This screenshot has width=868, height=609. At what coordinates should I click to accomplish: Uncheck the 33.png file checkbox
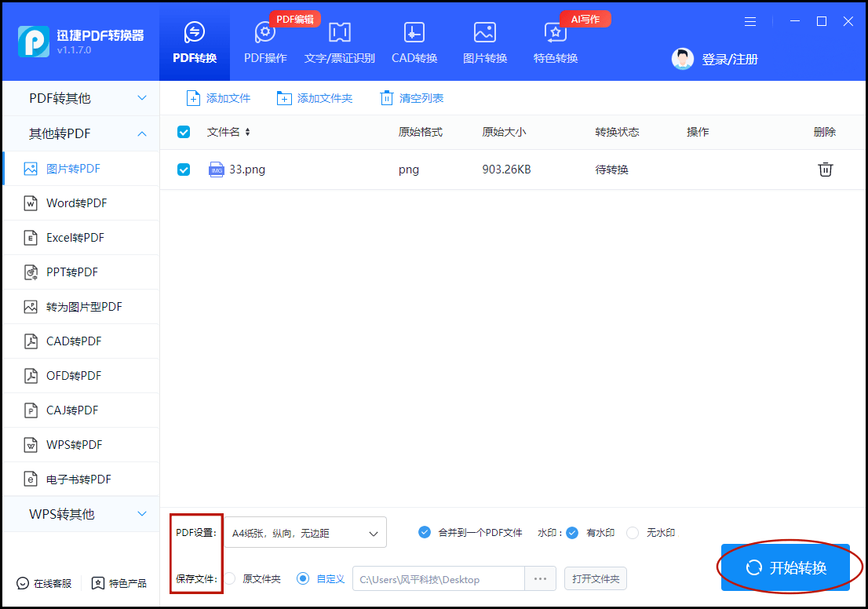click(183, 168)
